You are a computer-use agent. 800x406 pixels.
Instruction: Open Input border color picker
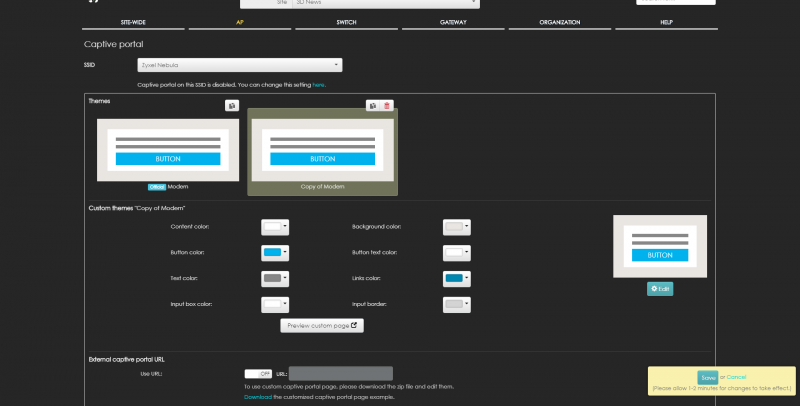point(457,304)
